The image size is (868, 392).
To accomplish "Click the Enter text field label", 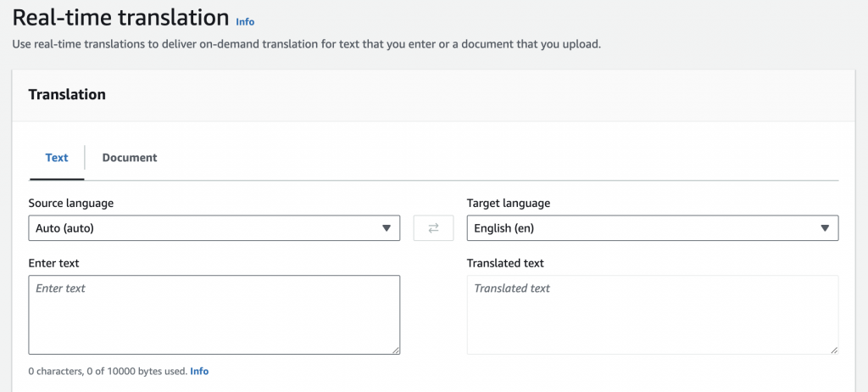I will coord(53,263).
